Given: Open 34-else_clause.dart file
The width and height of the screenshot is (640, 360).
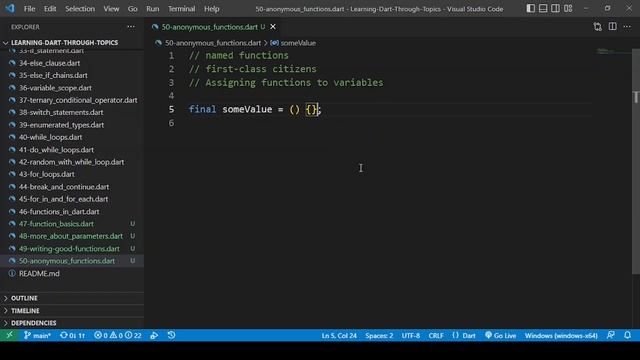Looking at the screenshot, I should 72,63.
